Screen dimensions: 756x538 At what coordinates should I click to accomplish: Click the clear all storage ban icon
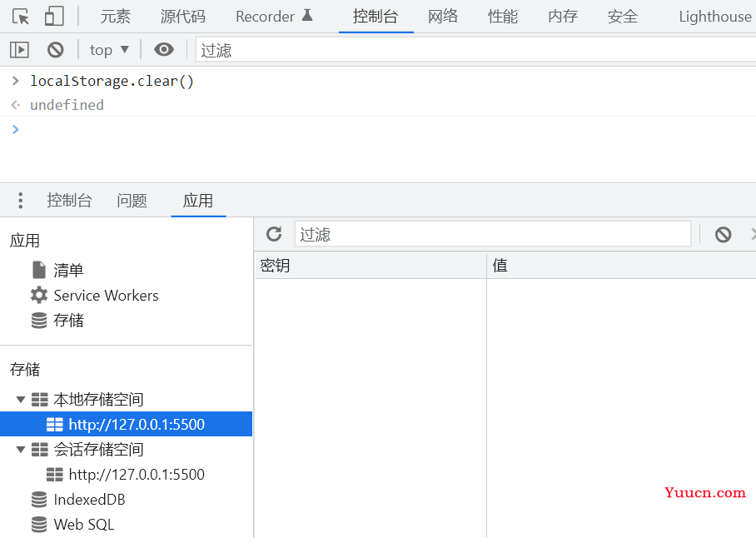click(723, 234)
